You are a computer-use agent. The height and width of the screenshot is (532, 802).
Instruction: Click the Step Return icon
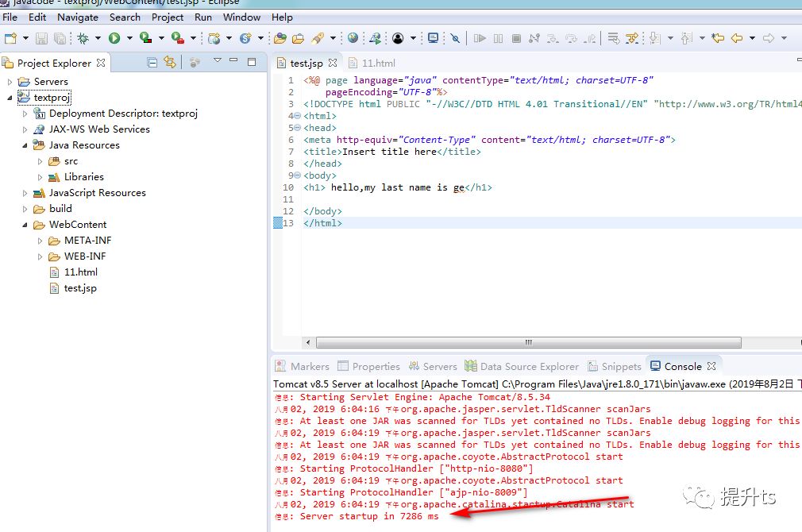click(x=590, y=38)
